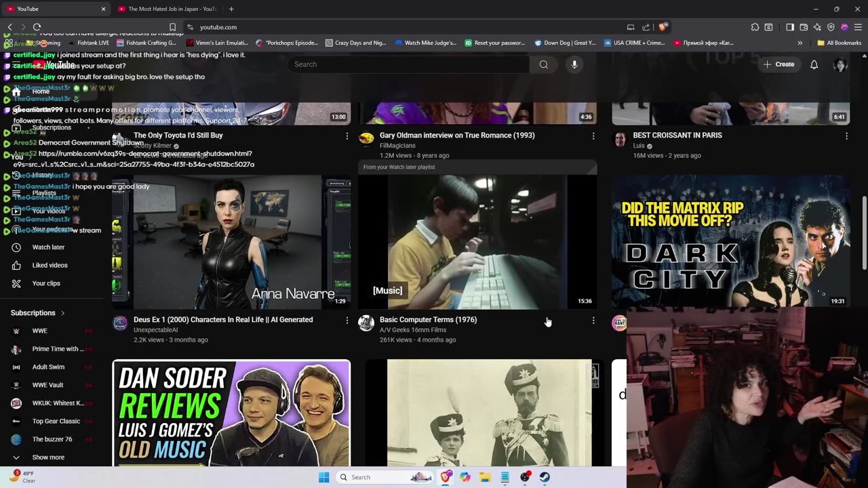
Task: Switch to the YouTube tab
Action: [x=57, y=9]
